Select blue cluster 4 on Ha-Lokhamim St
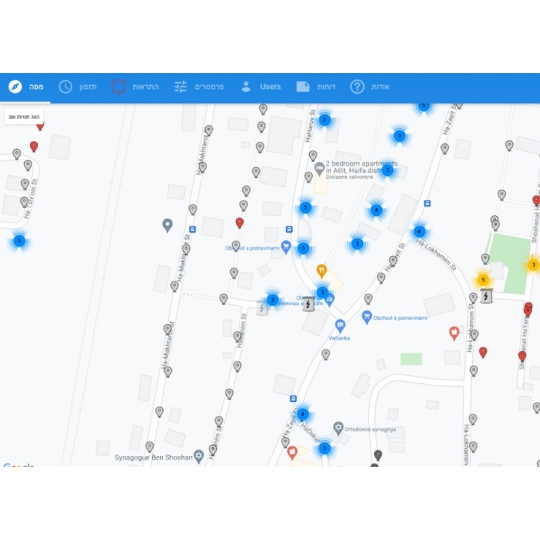Viewport: 540px width, 540px height. (x=419, y=231)
